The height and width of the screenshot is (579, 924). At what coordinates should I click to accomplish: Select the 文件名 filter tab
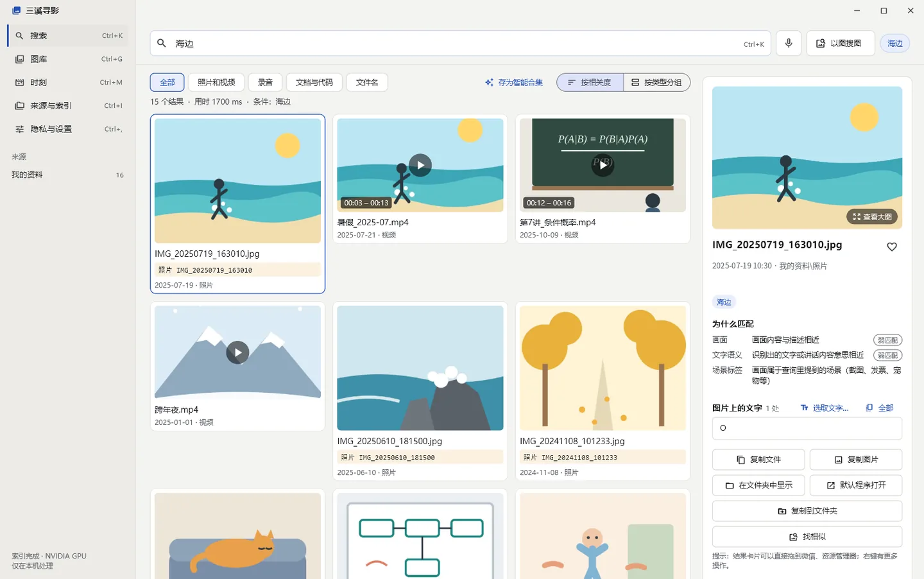pos(367,82)
